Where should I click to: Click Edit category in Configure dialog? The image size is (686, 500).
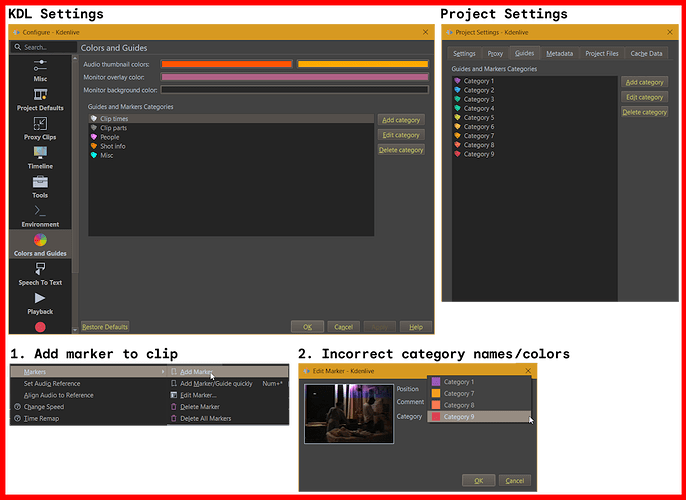click(401, 135)
